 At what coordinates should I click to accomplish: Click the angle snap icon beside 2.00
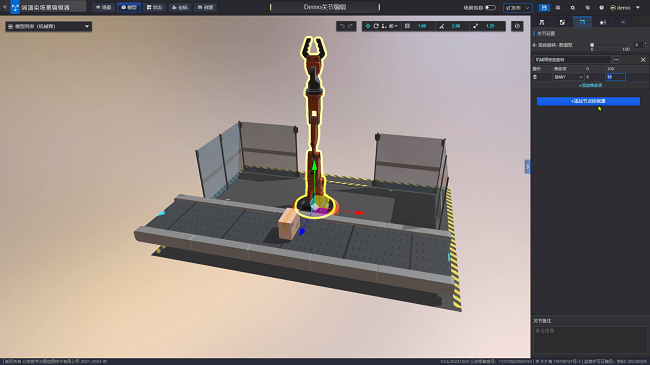(x=442, y=26)
